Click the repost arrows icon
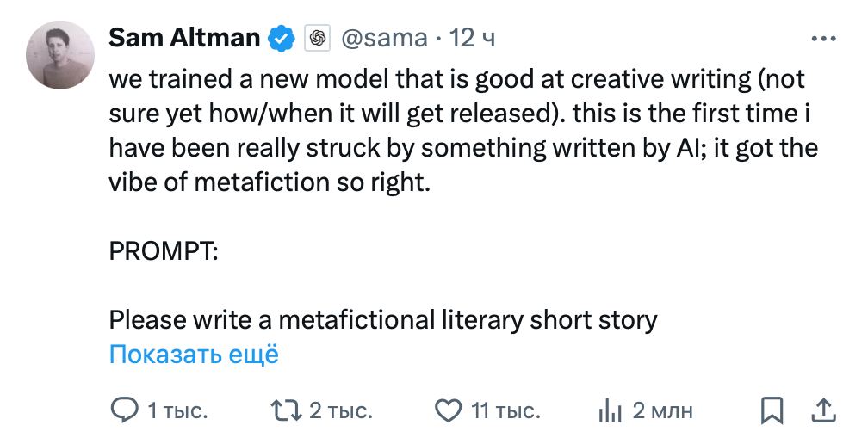Viewport: 868px width, 444px height. coord(287,410)
